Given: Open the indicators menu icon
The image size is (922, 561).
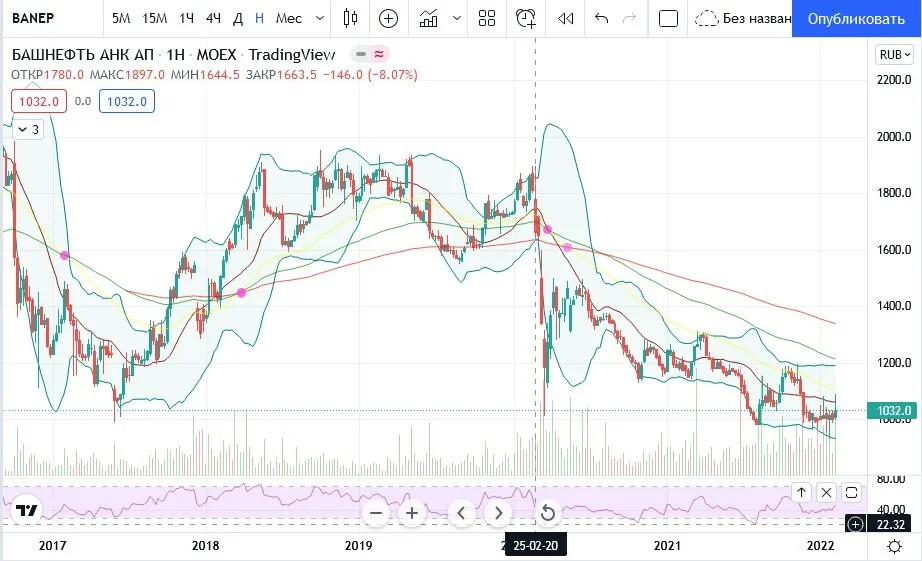Looking at the screenshot, I should point(429,18).
